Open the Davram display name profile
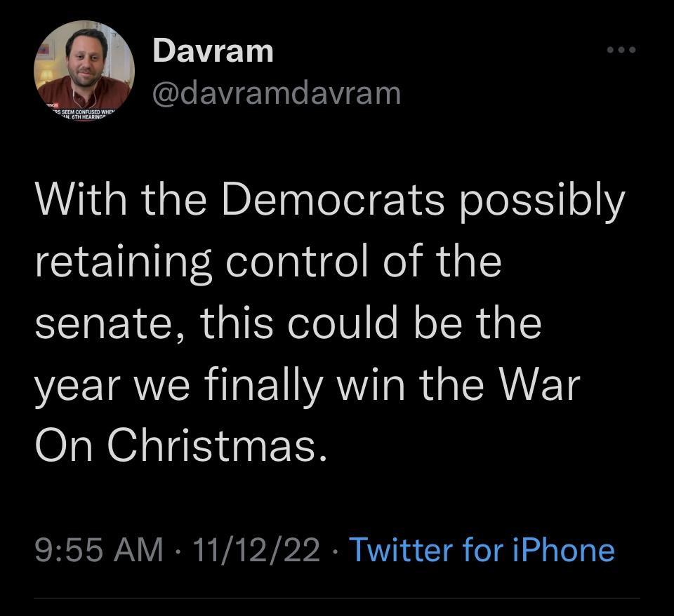This screenshot has height=616, width=674. (x=213, y=50)
